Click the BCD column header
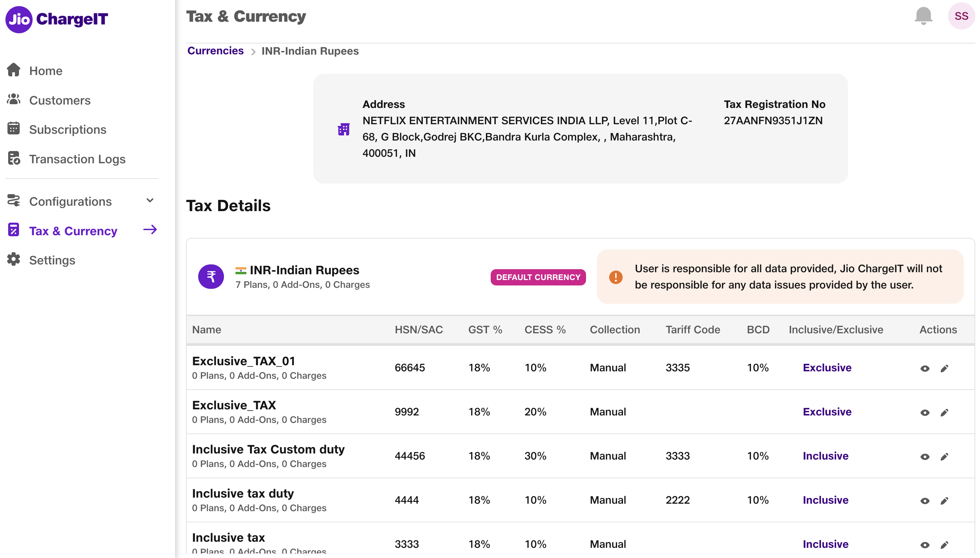 point(758,330)
